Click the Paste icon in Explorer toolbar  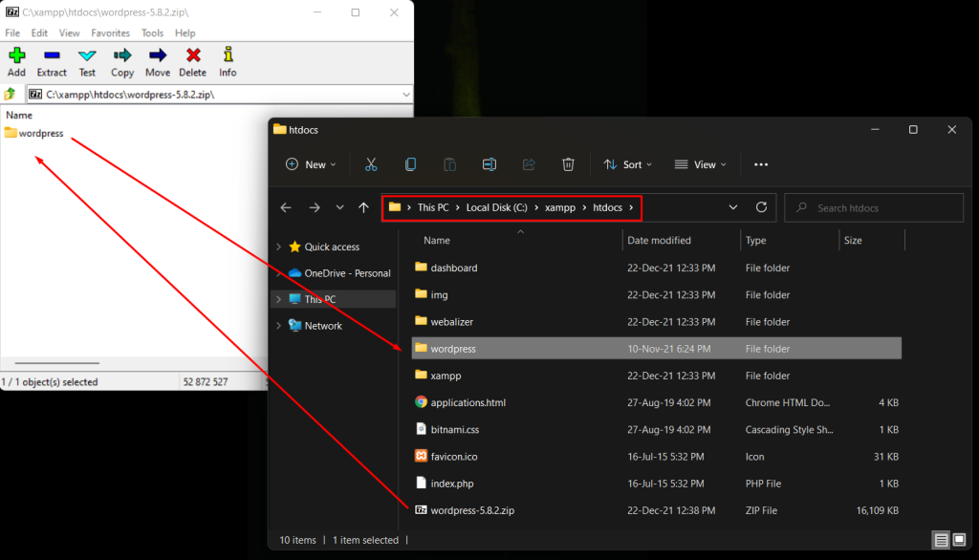449,164
